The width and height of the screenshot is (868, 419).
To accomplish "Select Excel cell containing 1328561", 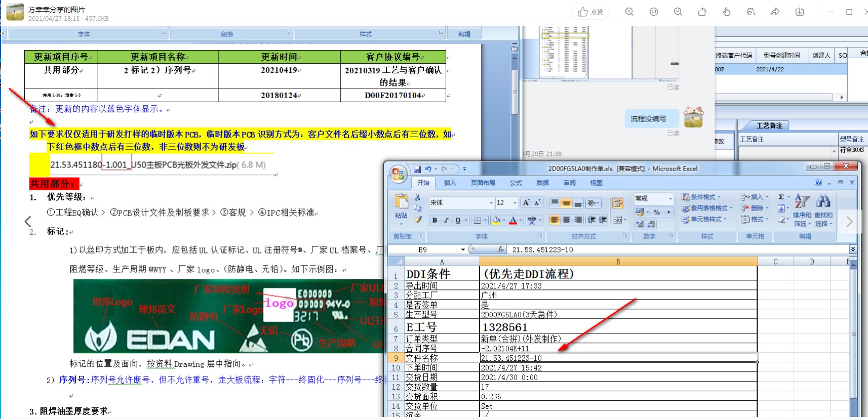I will [x=618, y=327].
